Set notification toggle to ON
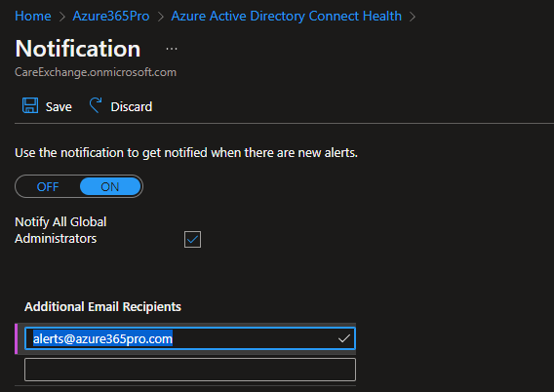The height and width of the screenshot is (392, 554). click(110, 186)
